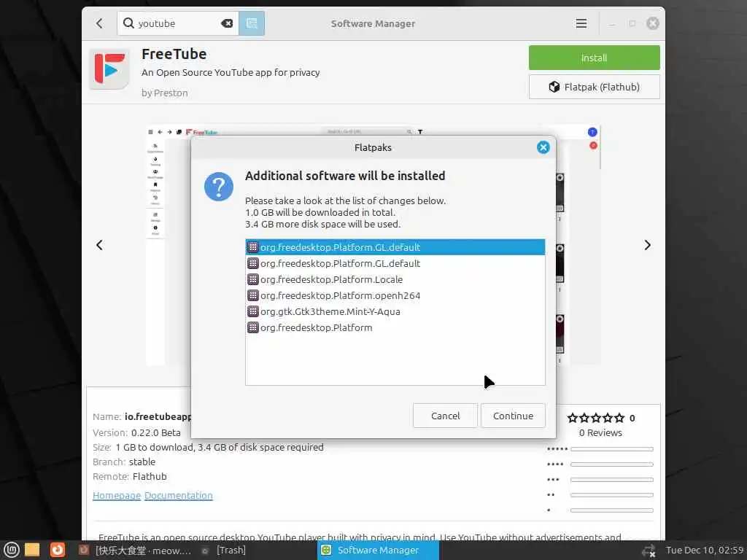Click the Branch: stable text
Viewport: 747px width, 560px height.
pos(124,462)
